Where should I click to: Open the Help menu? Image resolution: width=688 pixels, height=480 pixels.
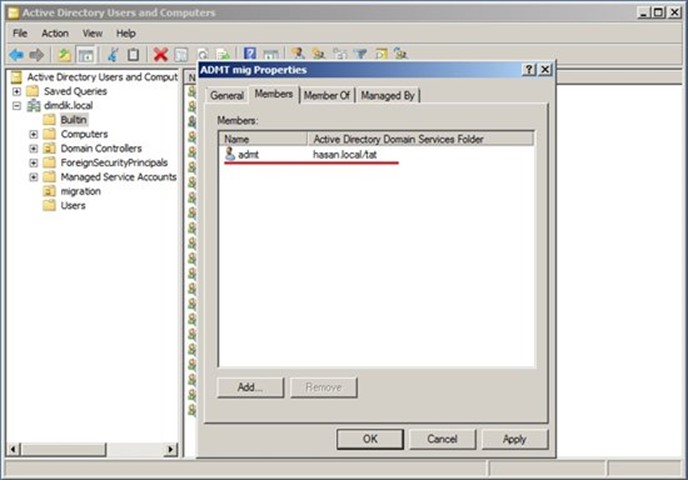coord(125,33)
